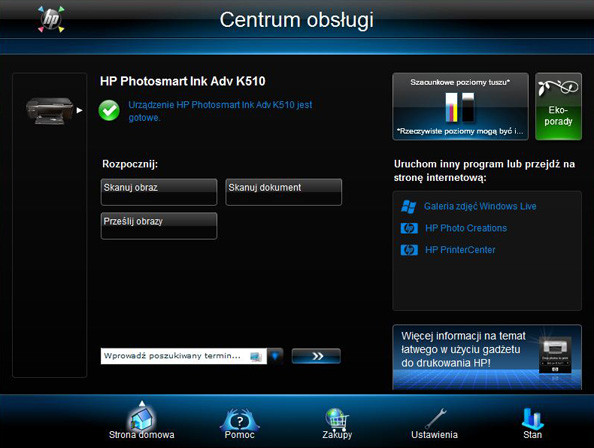Screen dimensions: 594x448
Task: Launch HP Photo Creations link
Action: (x=466, y=228)
